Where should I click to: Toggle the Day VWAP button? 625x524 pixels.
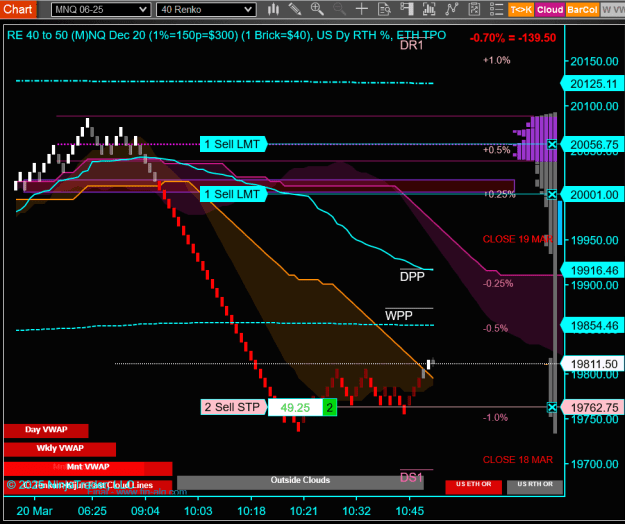click(46, 430)
